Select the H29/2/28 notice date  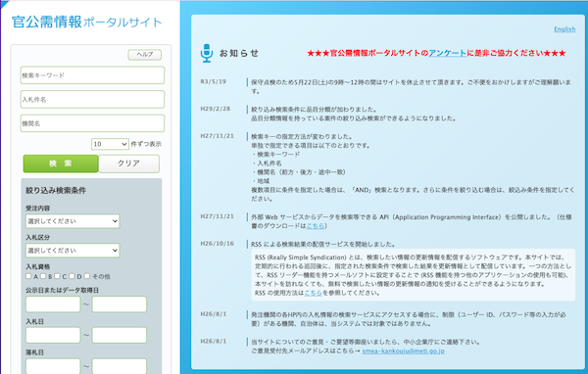coord(216,109)
